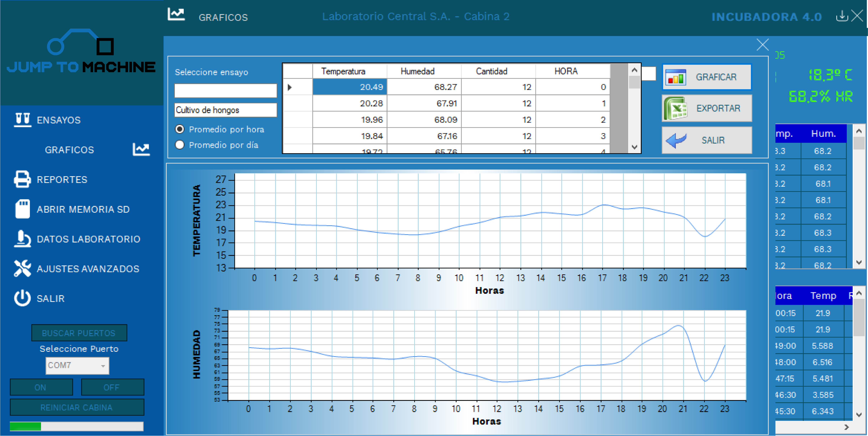Screen dimensions: 868x436
Task: Open the COM7 port dropdown
Action: [x=103, y=366]
